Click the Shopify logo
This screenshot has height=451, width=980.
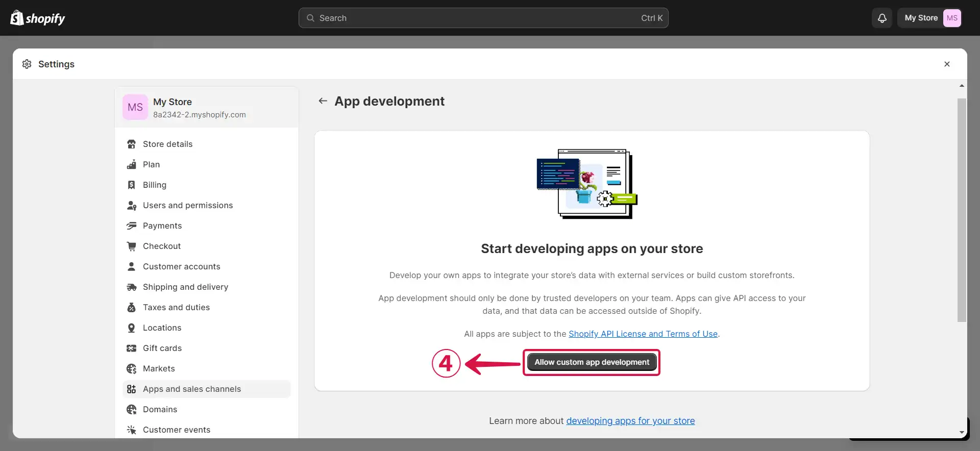click(38, 18)
